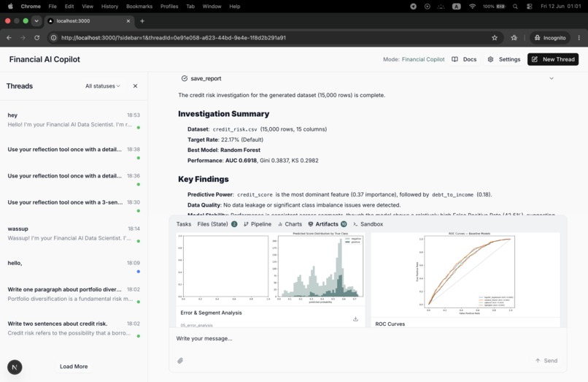
Task: Switch to the Charts tab
Action: (x=290, y=224)
